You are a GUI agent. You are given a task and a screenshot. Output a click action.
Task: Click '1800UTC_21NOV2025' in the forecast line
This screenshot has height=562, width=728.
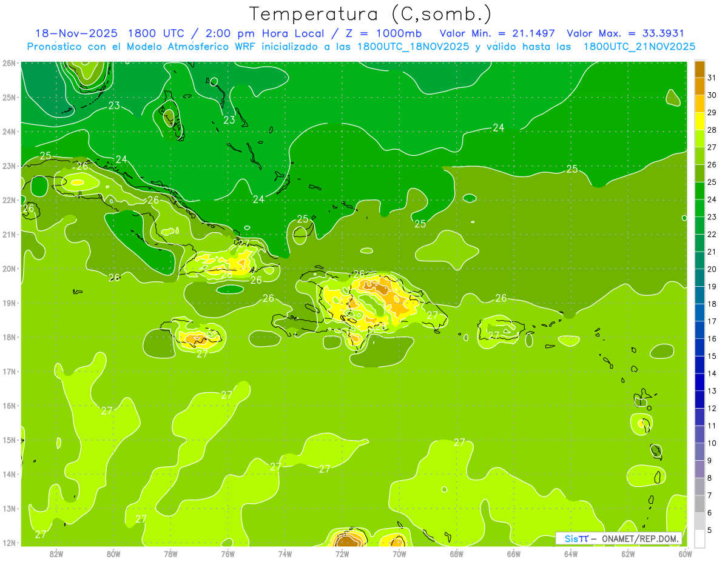(639, 47)
